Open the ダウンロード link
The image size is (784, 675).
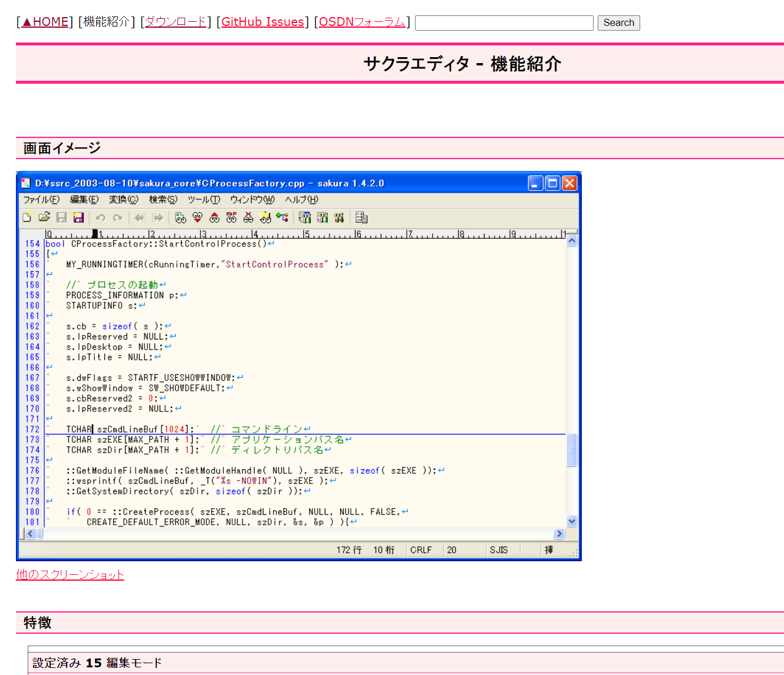(x=176, y=22)
